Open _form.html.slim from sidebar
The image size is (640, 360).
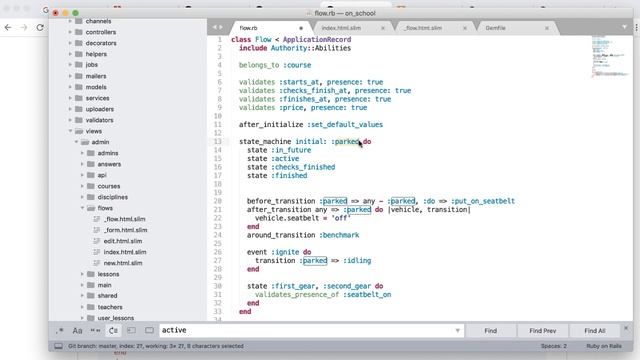click(x=126, y=230)
